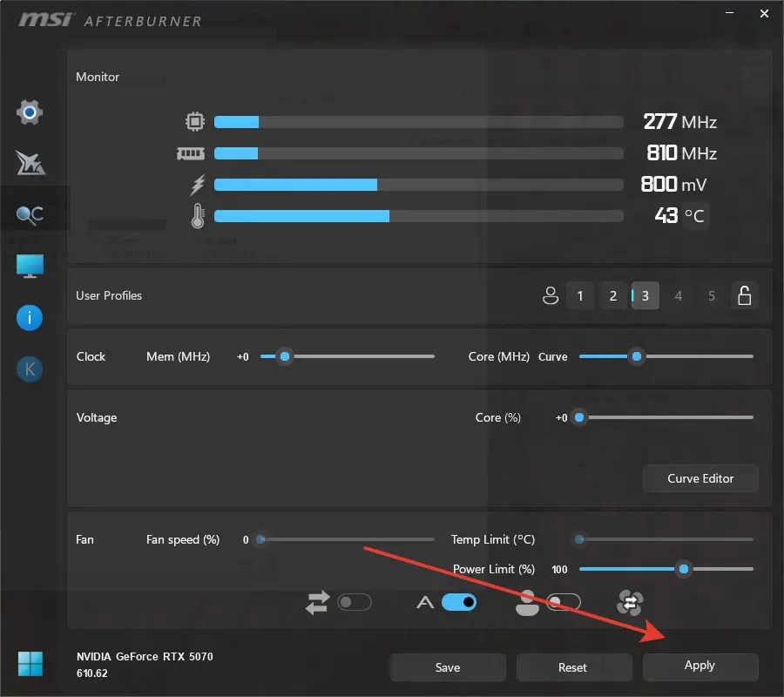Select active user profile 3
This screenshot has height=697, width=784.
tap(645, 295)
